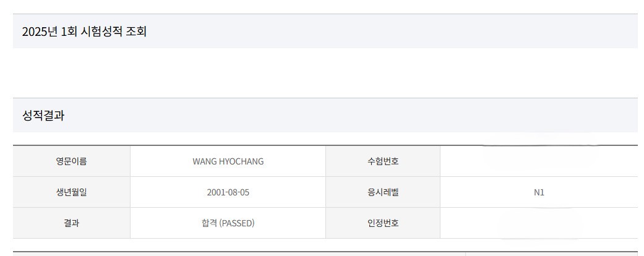
Task: Click 조회 at the end of the top heading
Action: 136,32
